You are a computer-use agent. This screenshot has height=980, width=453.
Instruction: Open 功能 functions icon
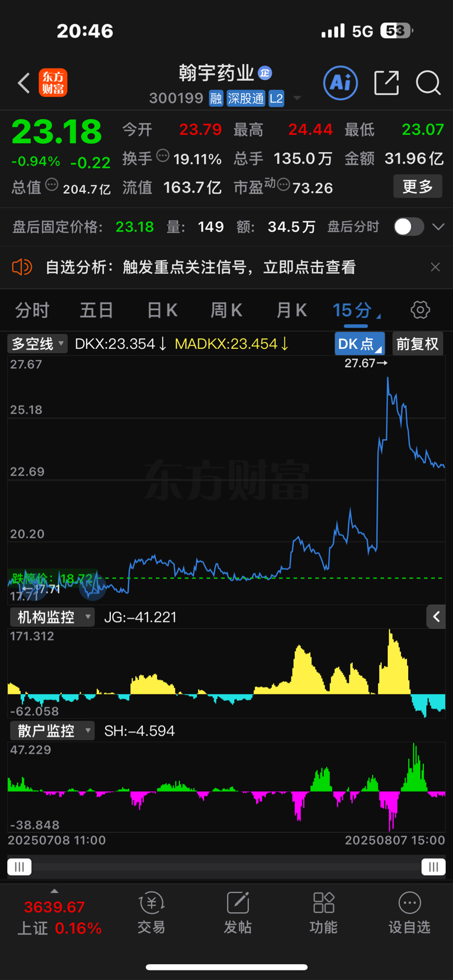click(x=324, y=913)
